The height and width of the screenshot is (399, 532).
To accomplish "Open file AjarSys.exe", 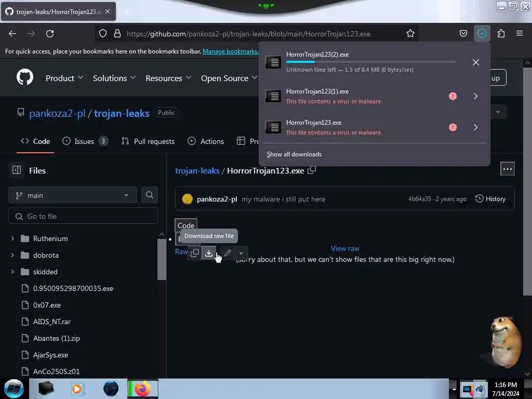I will [x=50, y=355].
